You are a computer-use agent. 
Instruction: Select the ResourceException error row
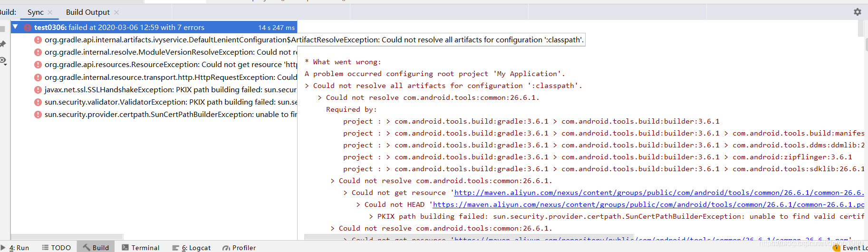(x=165, y=65)
